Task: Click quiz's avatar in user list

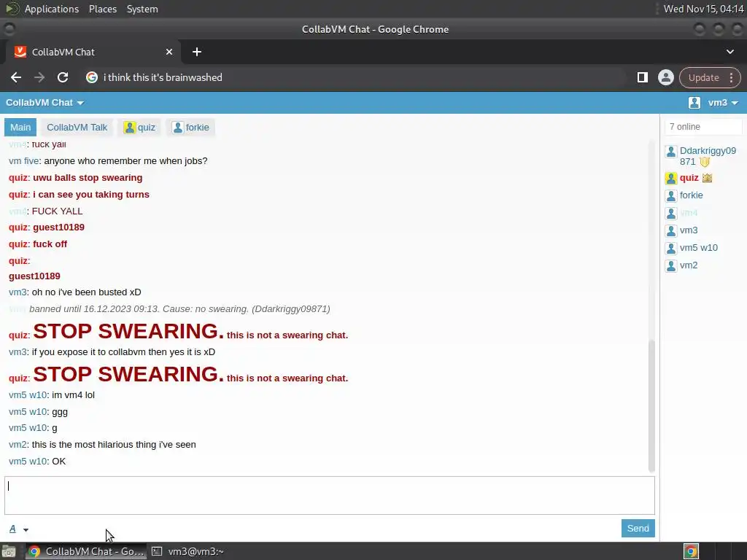Action: [x=671, y=178]
